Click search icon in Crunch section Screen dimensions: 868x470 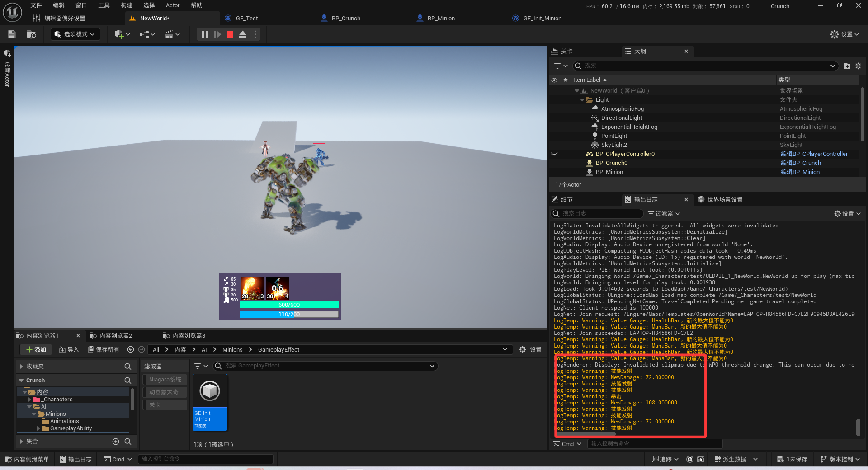[x=128, y=381]
